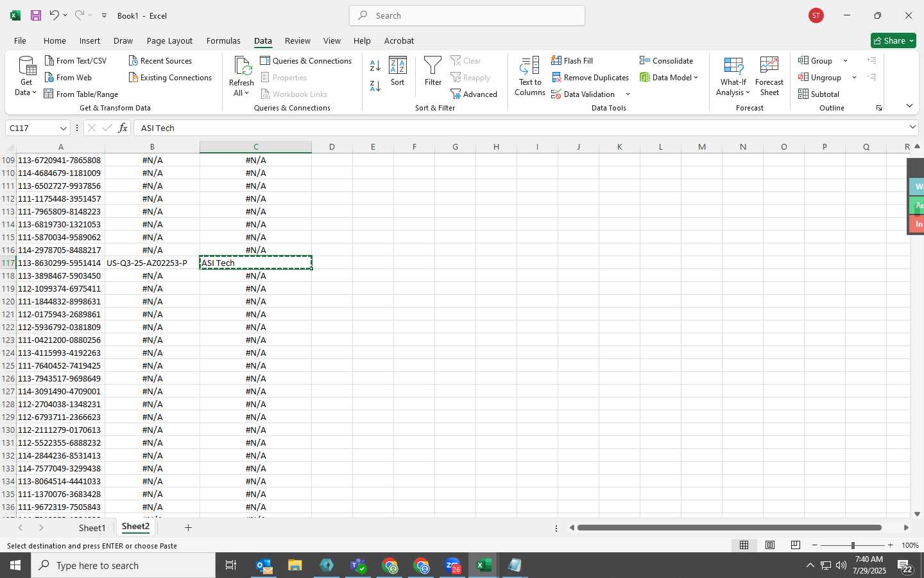
Task: Click the horizontal scrollbar thumb
Action: pyautogui.click(x=729, y=528)
